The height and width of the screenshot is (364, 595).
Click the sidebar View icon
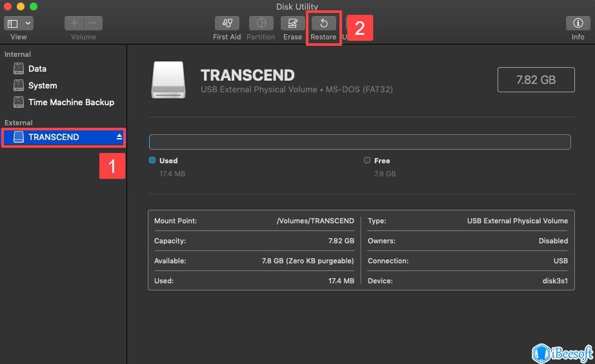coord(12,23)
